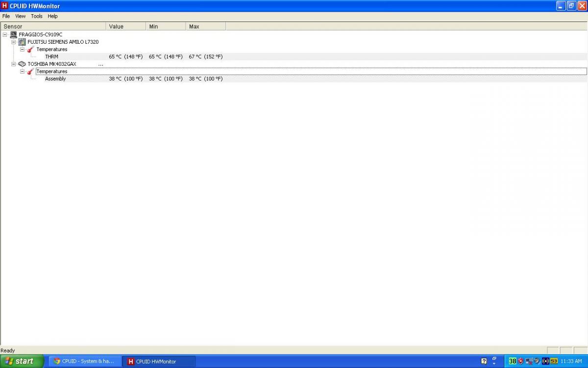Viewport: 588px width, 368px height.
Task: Click the Min column header
Action: tap(166, 26)
